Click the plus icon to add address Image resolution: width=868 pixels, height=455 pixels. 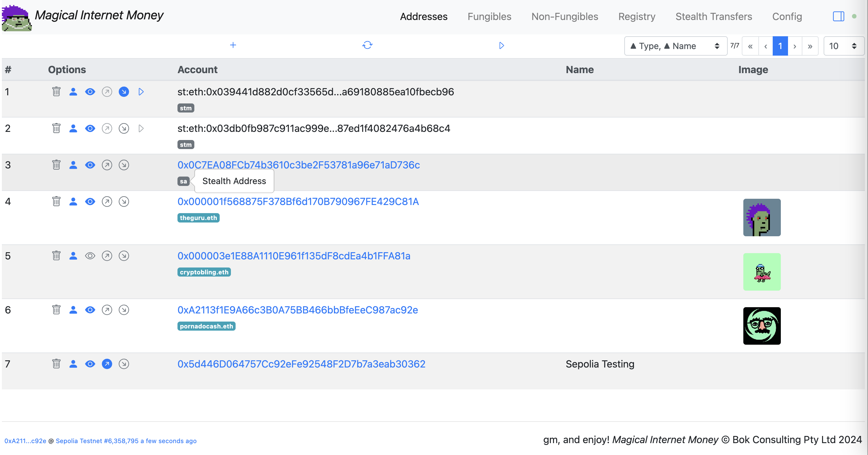[233, 45]
